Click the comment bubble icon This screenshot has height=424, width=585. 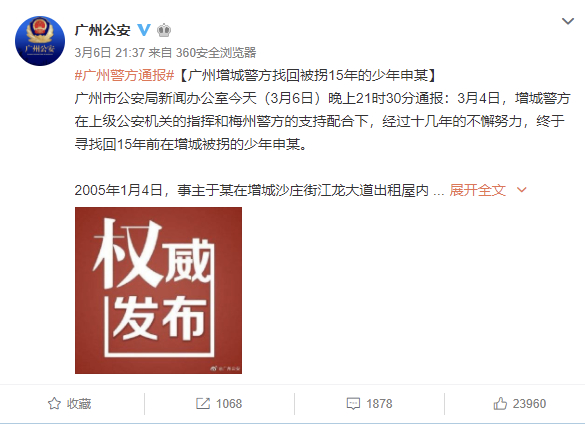point(353,404)
